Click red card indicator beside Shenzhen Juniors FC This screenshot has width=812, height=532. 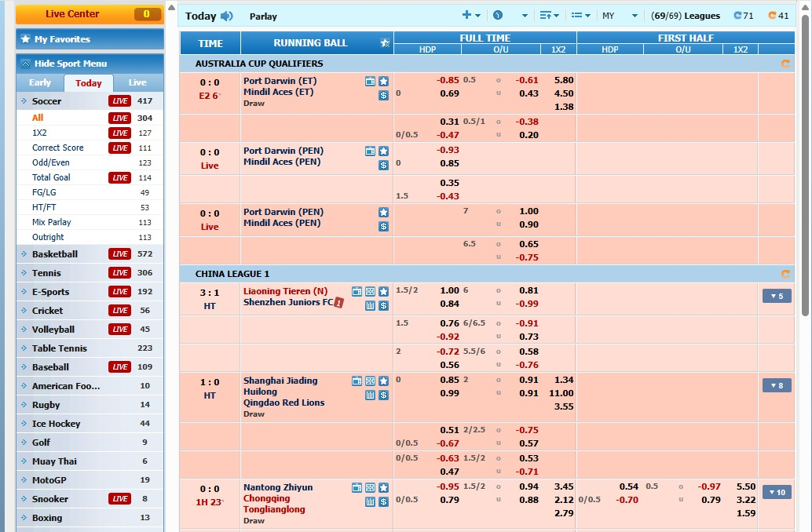(338, 303)
